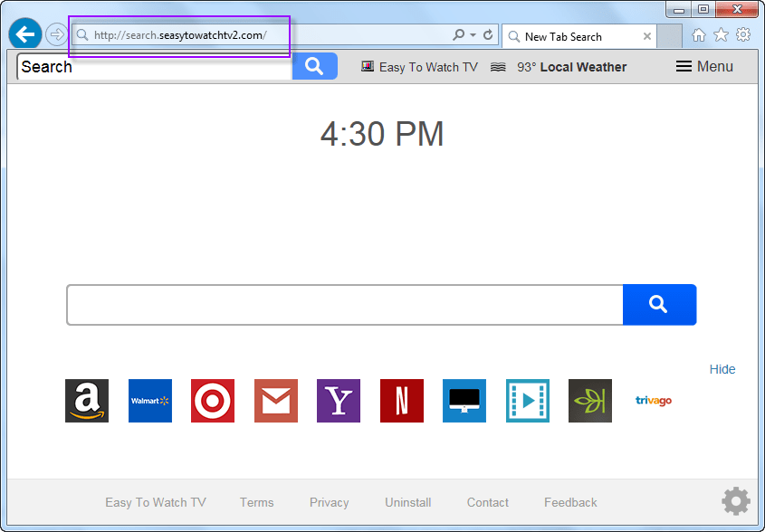Click the 4:30 PM clock text

click(x=382, y=134)
